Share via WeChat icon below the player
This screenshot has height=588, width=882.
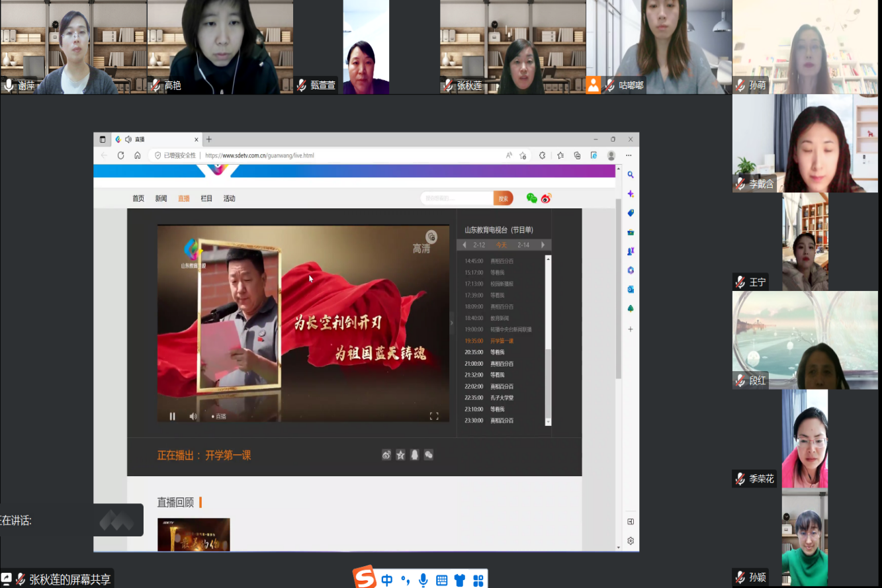pyautogui.click(x=429, y=455)
